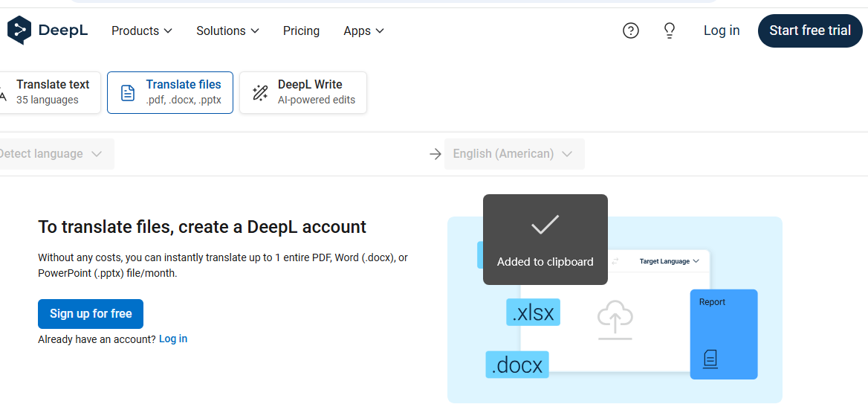Click the DeepL logo icon
The width and height of the screenshot is (868, 407).
(x=19, y=31)
